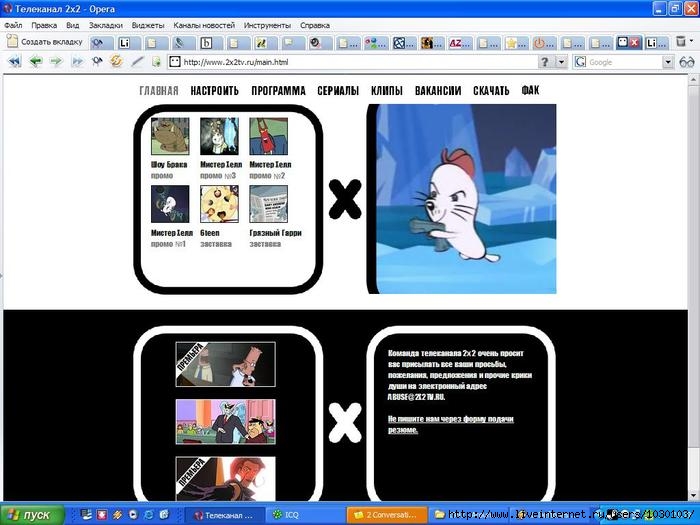The height and width of the screenshot is (525, 700).
Task: Click the ABUSE@2X2TV.RU email text
Action: coord(416,397)
